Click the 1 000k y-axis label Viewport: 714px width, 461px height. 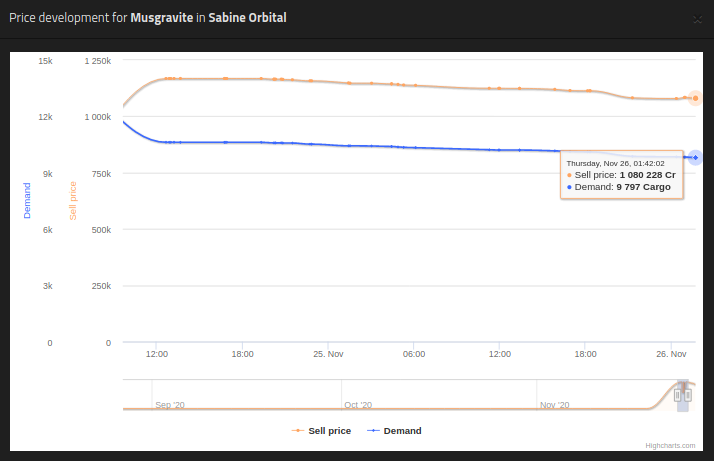pos(97,117)
